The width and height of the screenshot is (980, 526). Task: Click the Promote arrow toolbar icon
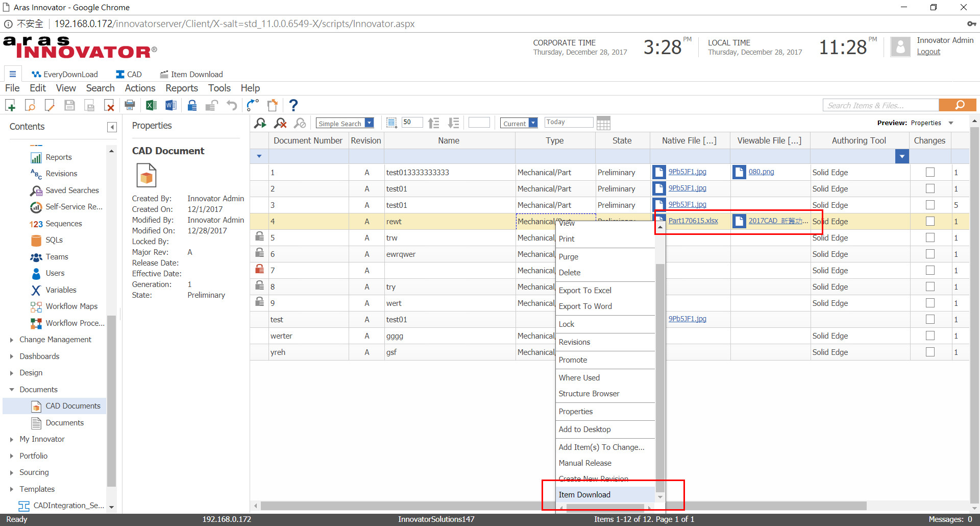click(252, 105)
